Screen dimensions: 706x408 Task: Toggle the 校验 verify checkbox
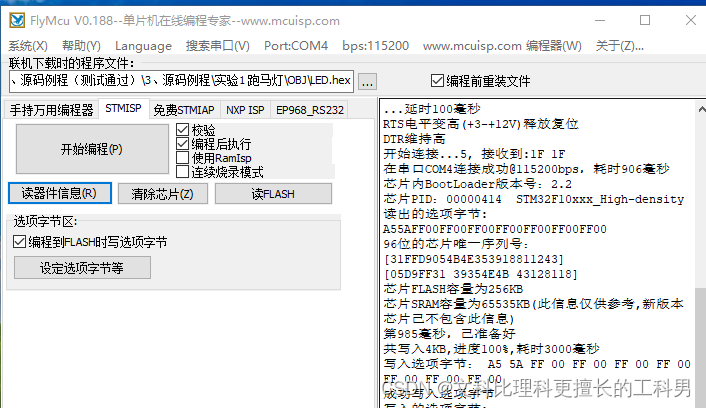(x=196, y=130)
